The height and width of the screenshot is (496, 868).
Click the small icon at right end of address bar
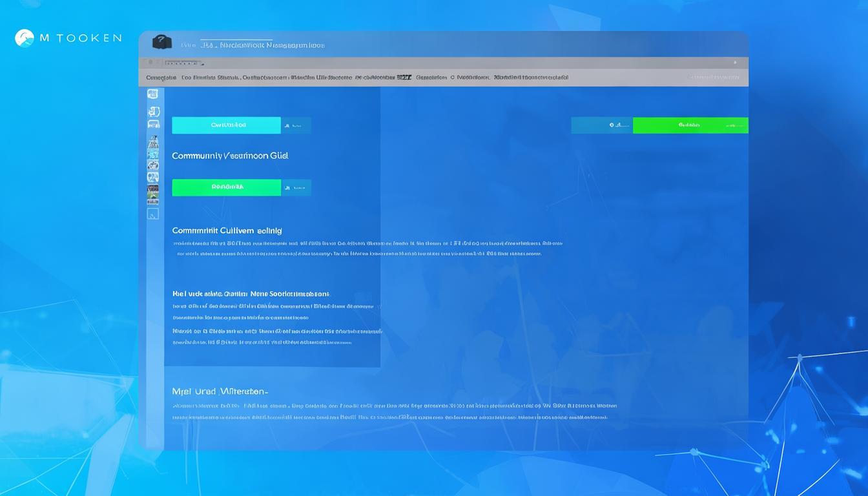click(734, 63)
